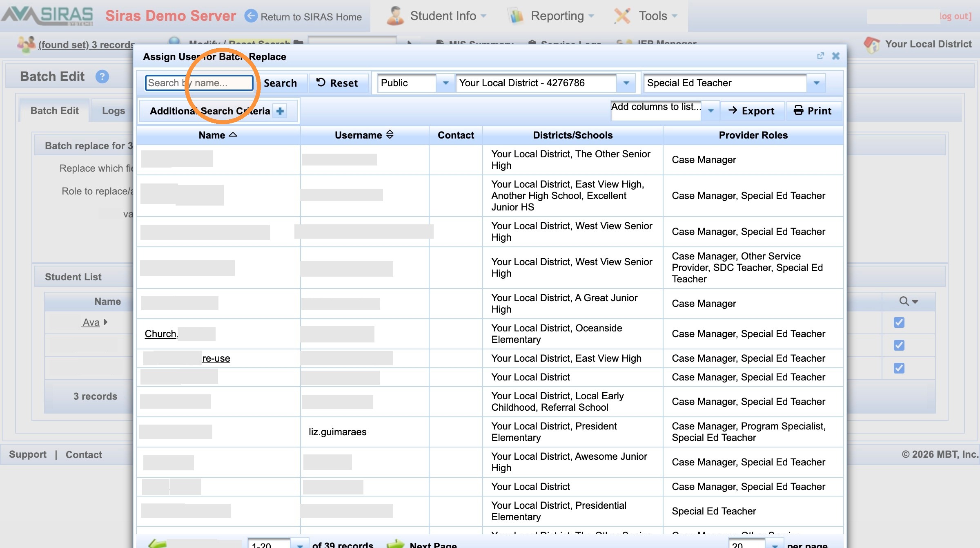Open the (found set) 3 records link
The image size is (980, 548).
87,45
